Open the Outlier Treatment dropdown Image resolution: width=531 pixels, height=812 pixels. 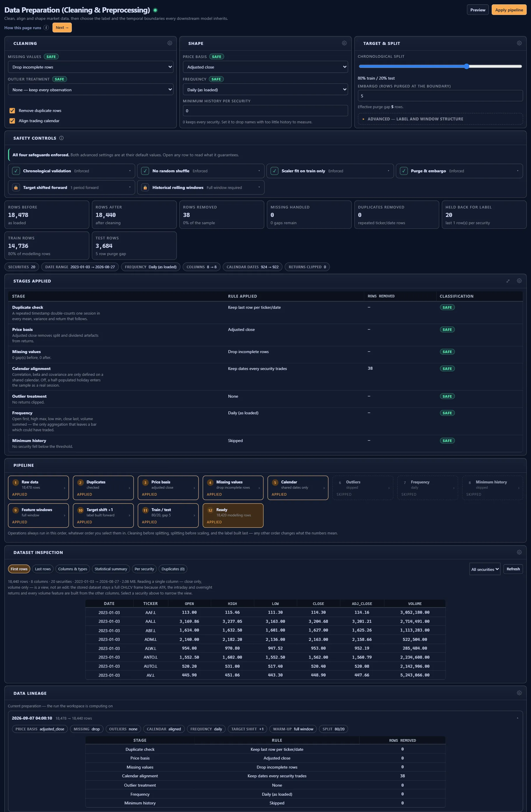[x=90, y=90]
